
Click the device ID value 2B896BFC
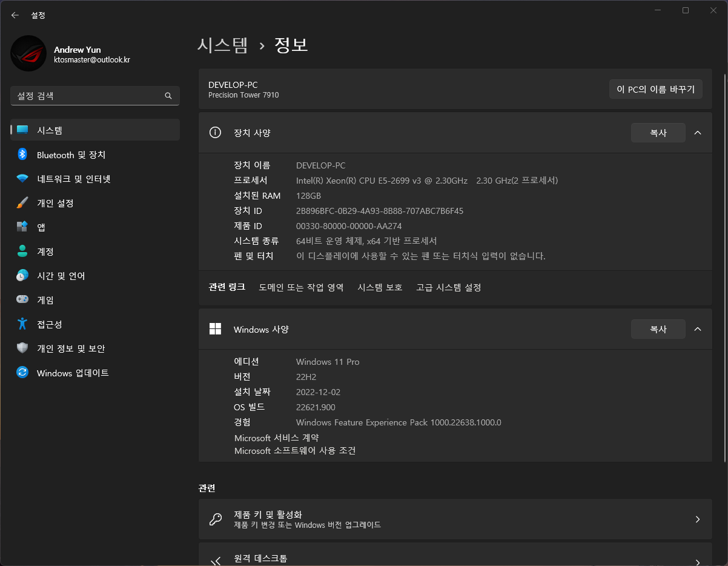[380, 211]
